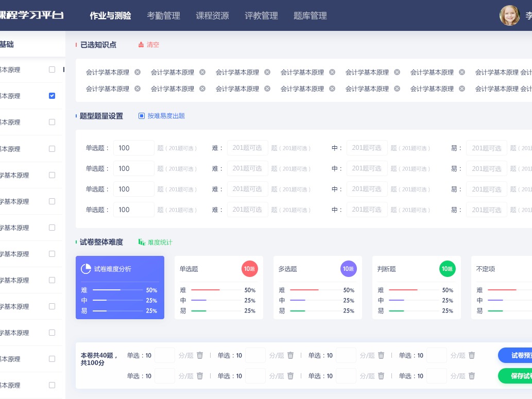Open the 考勤管理 navigation tab
This screenshot has height=399, width=532.
163,16
